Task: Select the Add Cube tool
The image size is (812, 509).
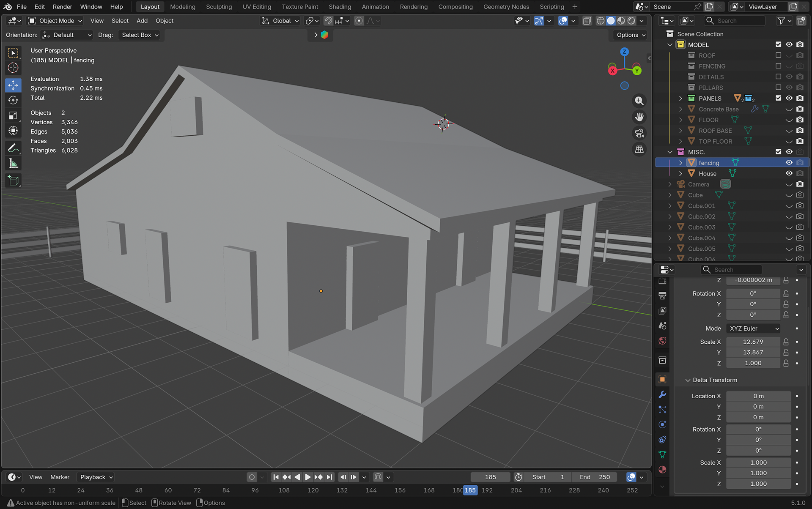Action: click(13, 181)
